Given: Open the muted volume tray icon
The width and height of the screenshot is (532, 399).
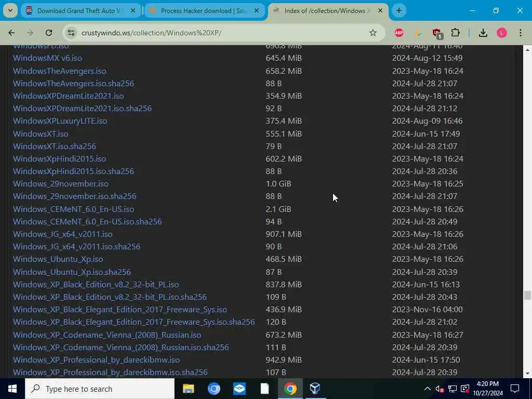Looking at the screenshot, I should (440, 389).
